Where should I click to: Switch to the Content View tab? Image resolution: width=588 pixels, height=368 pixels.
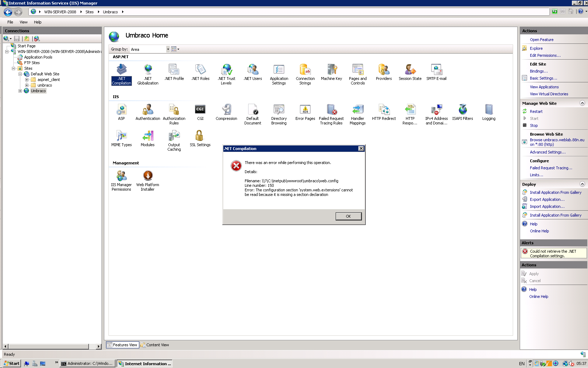pos(154,345)
